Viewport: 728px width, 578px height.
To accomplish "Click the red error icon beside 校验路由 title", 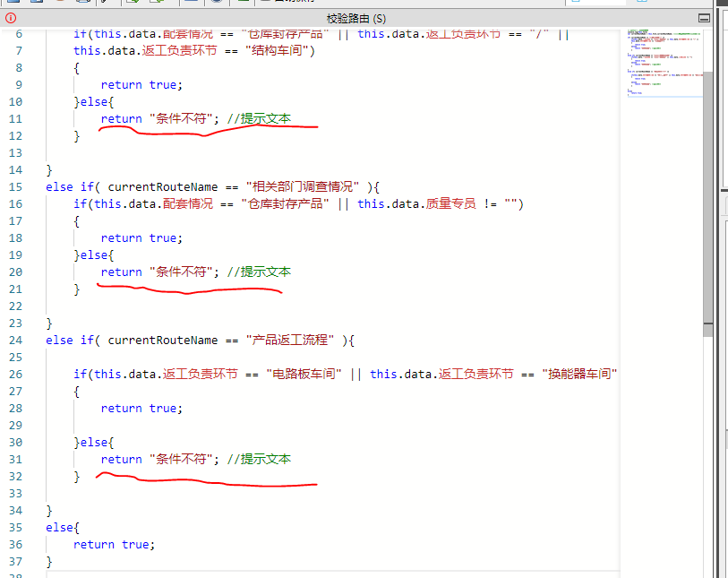I will (9, 18).
